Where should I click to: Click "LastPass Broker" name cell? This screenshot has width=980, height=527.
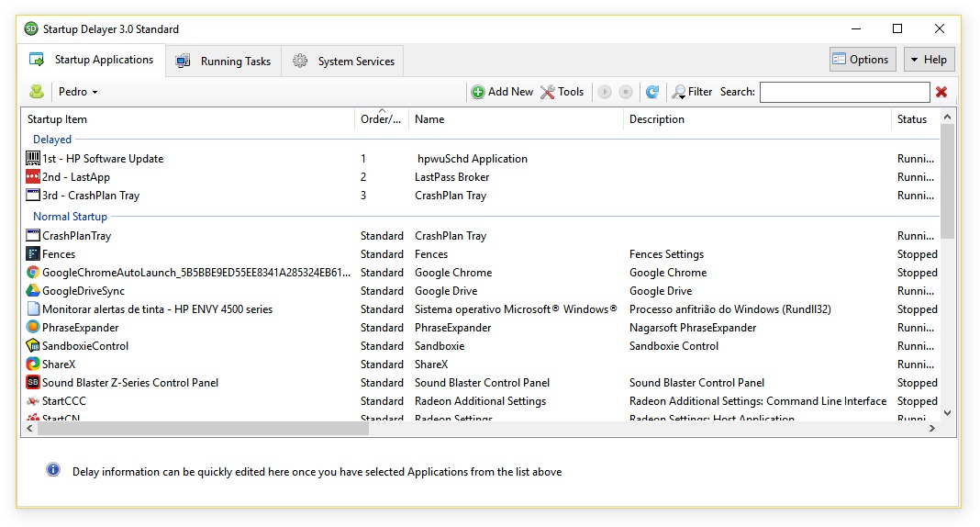451,177
